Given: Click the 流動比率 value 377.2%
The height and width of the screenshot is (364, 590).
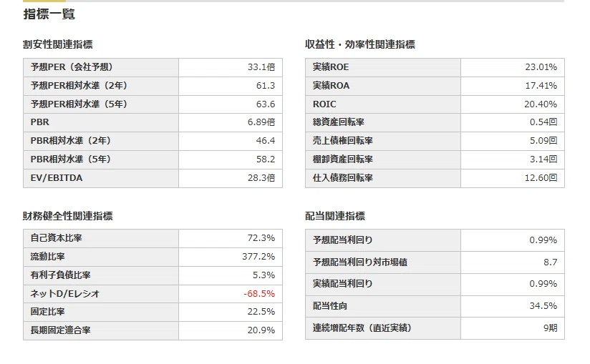Looking at the screenshot, I should pyautogui.click(x=258, y=257).
